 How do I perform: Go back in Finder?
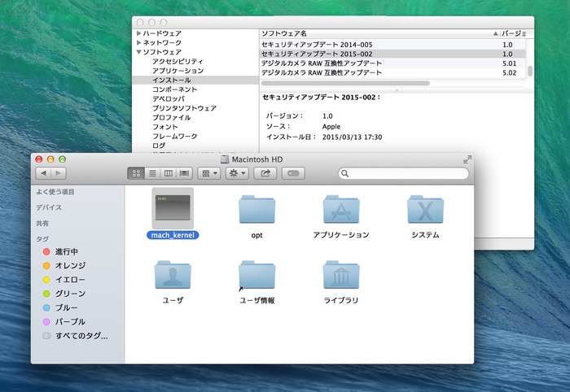pyautogui.click(x=43, y=173)
